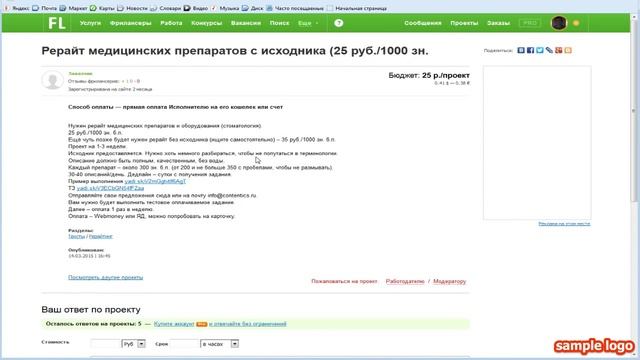Screen dimensions: 640x360
Task: Open the 'в часах' time unit dropdown
Action: pyautogui.click(x=220, y=344)
